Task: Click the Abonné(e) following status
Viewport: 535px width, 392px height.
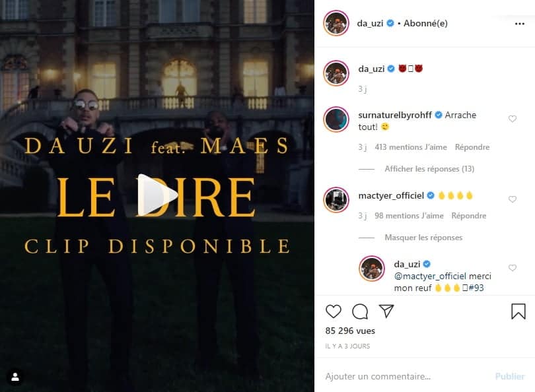Action: 425,23
